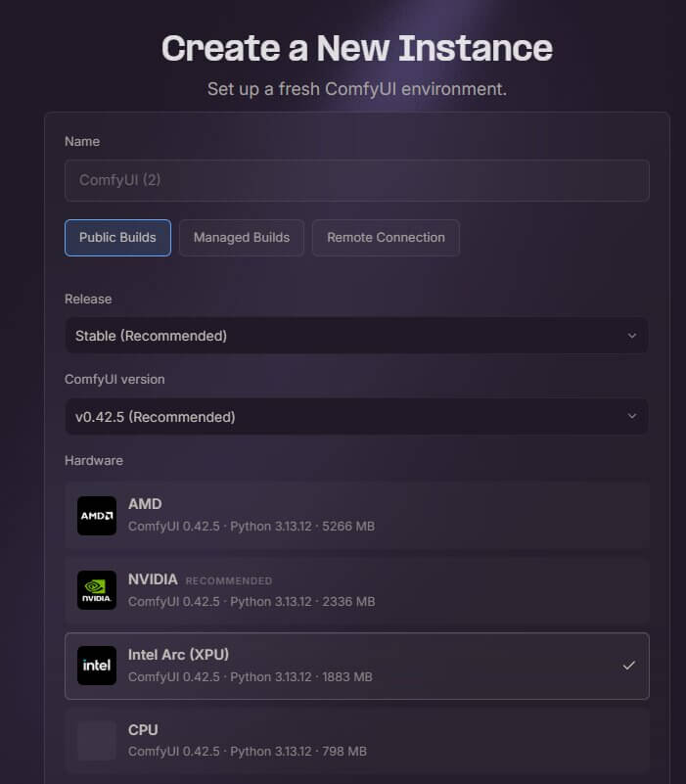Click the blank CPU hardware icon
The height and width of the screenshot is (784, 686).
click(97, 741)
